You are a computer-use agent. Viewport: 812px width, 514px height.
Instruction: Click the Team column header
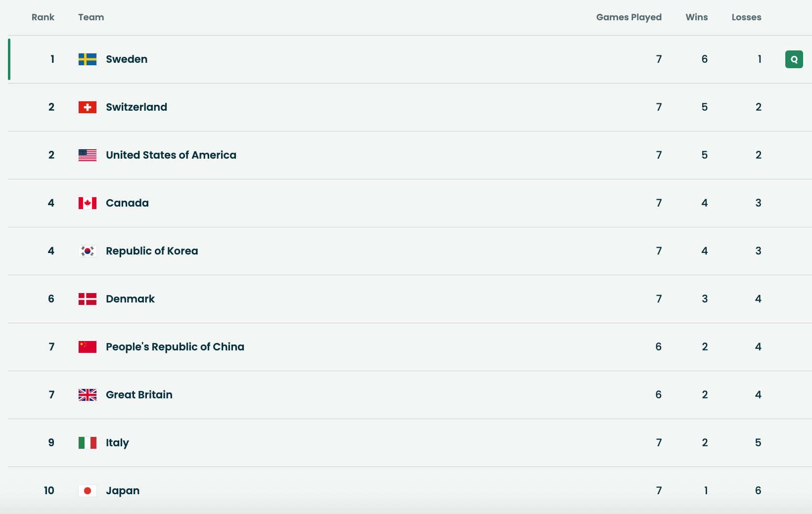point(91,17)
